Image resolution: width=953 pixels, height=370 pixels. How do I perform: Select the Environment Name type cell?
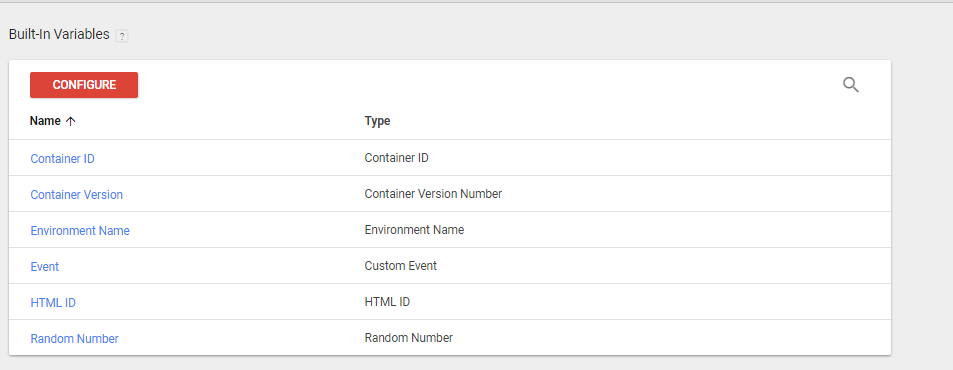[x=414, y=230]
